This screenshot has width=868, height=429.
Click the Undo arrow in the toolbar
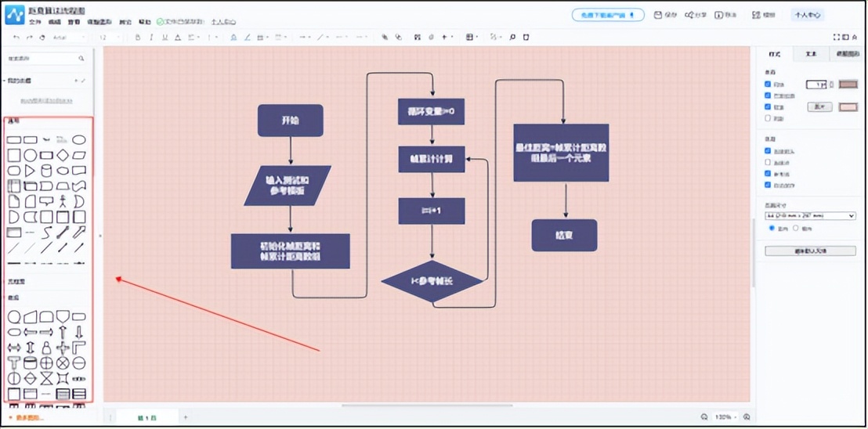16,38
